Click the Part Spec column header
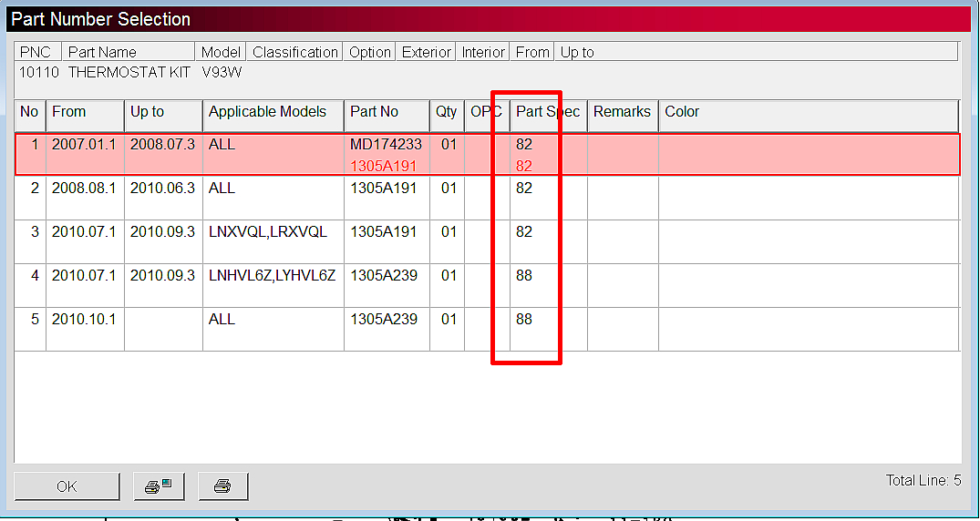The height and width of the screenshot is (521, 980). [x=547, y=112]
